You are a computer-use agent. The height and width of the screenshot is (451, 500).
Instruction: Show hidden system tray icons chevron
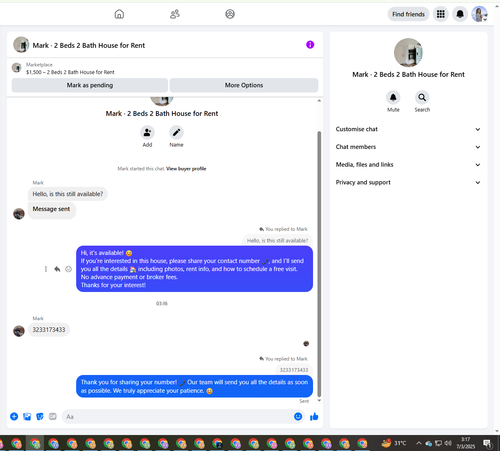coord(419,443)
